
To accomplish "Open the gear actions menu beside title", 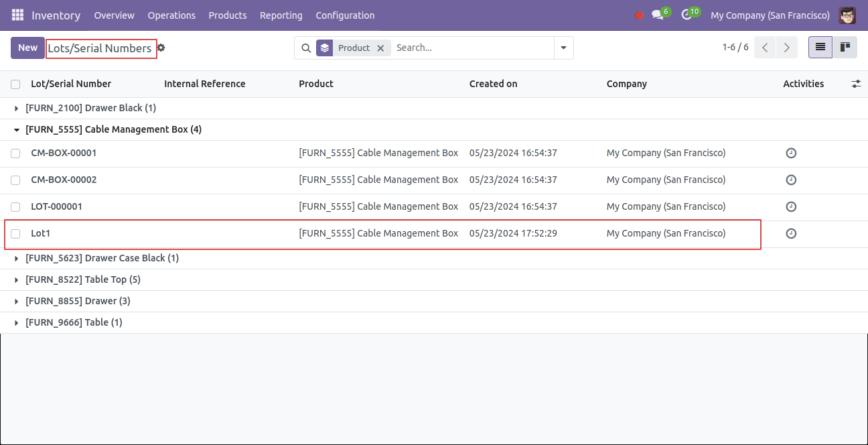I will (x=161, y=48).
